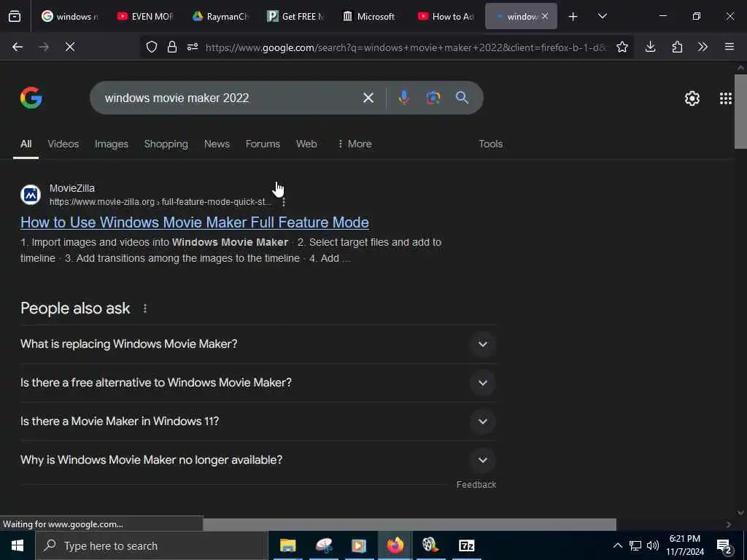The height and width of the screenshot is (560, 747).
Task: Open the network icon in system tray
Action: [635, 545]
